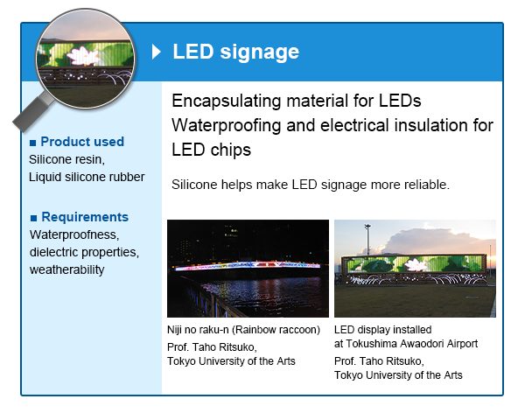The width and height of the screenshot is (525, 420).
Task: Click the weatherability requirement text
Action: coord(66,269)
